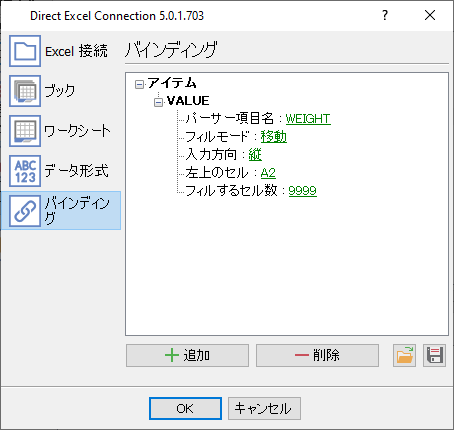Save bindings using the floppy disk icon
The image size is (454, 430).
coord(434,356)
